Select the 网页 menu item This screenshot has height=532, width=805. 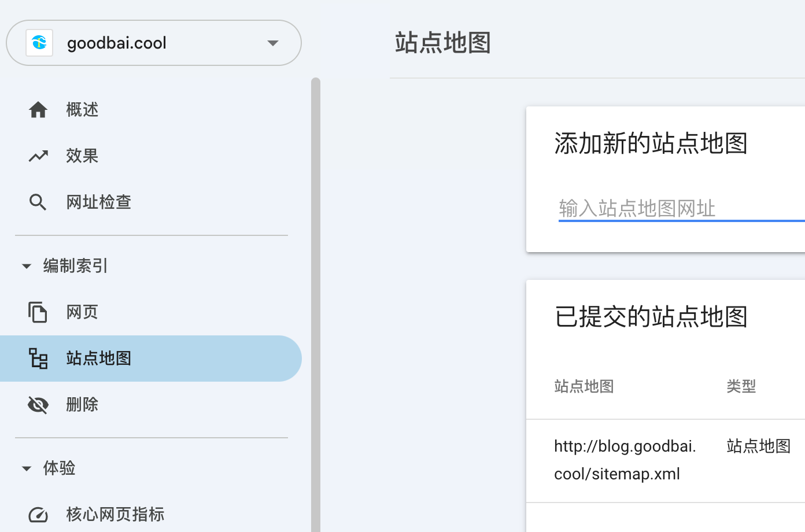coord(82,312)
